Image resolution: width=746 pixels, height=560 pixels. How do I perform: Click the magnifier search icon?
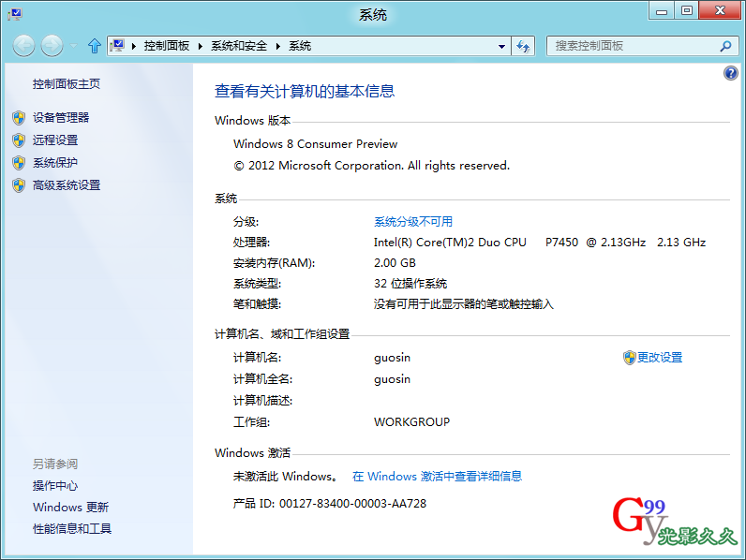point(725,46)
